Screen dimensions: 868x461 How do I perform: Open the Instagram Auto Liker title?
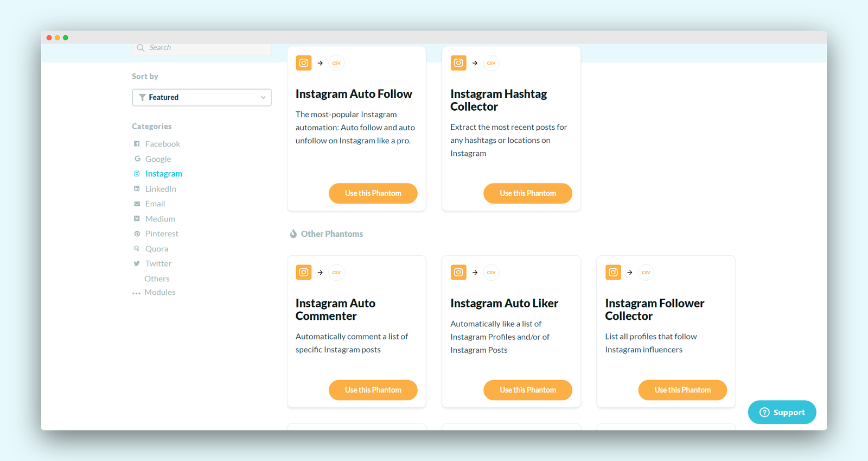point(504,304)
